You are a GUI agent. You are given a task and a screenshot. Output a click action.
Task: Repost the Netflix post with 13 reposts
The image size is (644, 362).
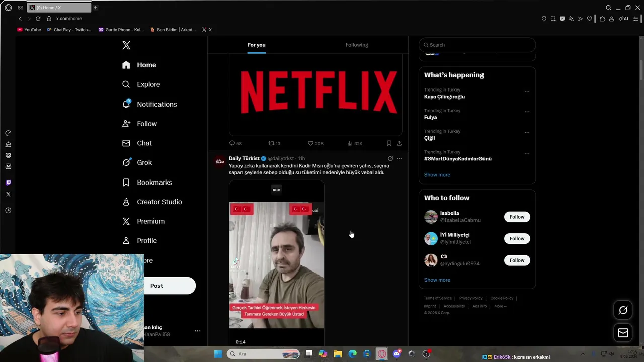tap(274, 143)
